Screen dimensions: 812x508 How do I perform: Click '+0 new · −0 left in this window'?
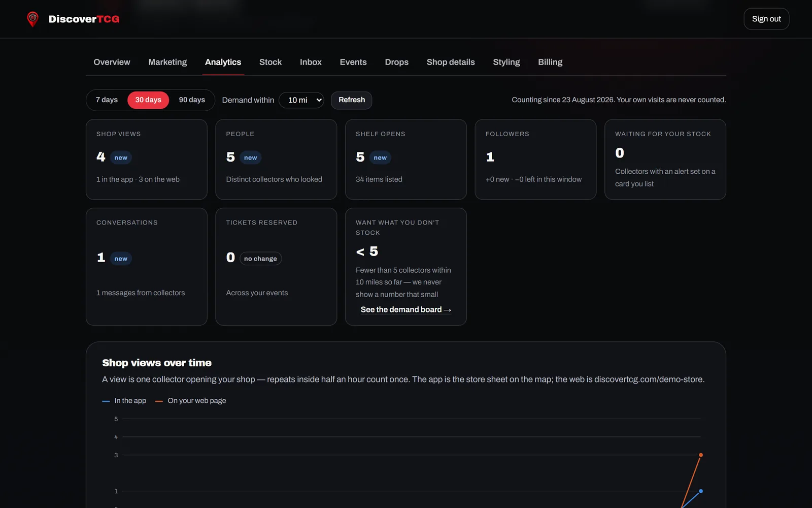533,179
